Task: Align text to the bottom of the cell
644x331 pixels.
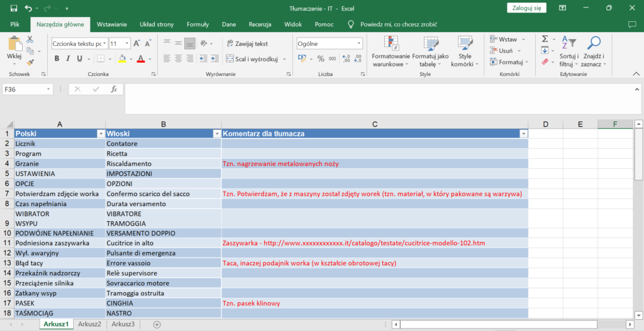Action: click(x=189, y=43)
